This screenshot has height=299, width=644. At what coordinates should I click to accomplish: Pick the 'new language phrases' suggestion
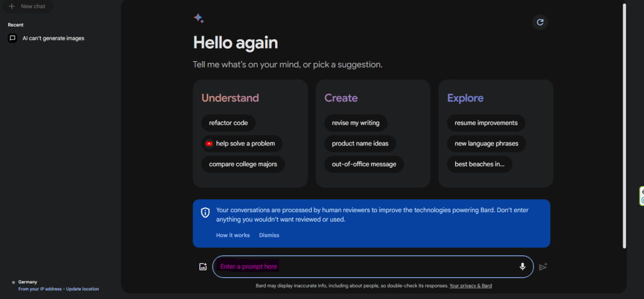(x=486, y=144)
